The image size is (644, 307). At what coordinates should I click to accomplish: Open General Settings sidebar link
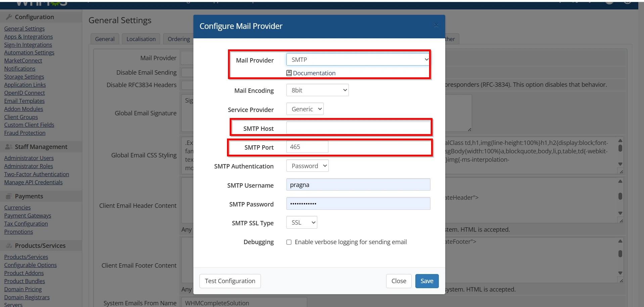pos(24,29)
